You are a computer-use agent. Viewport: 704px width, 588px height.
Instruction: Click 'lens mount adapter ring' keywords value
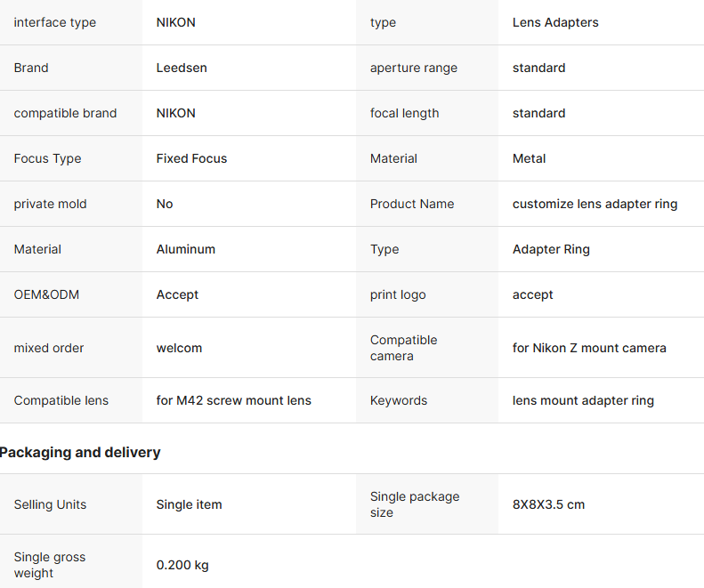click(x=583, y=400)
